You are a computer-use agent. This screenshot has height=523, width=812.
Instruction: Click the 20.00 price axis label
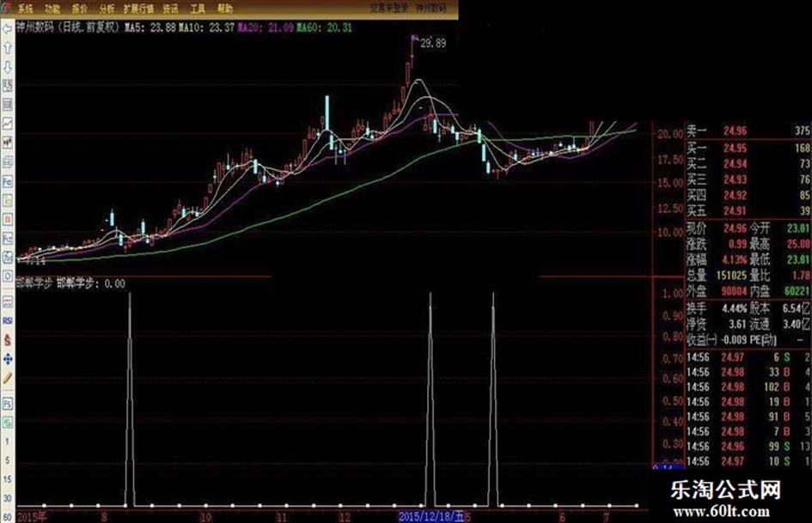(669, 134)
